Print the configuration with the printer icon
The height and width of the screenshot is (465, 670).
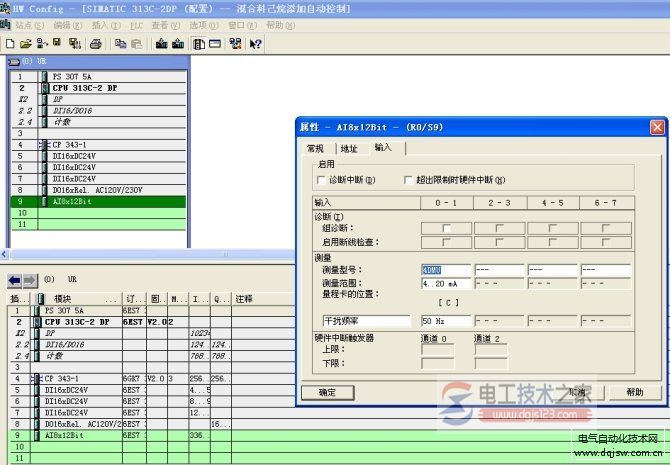pos(96,44)
